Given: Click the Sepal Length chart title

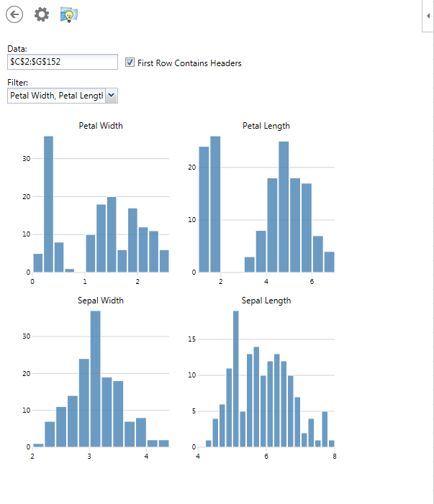Looking at the screenshot, I should (266, 301).
